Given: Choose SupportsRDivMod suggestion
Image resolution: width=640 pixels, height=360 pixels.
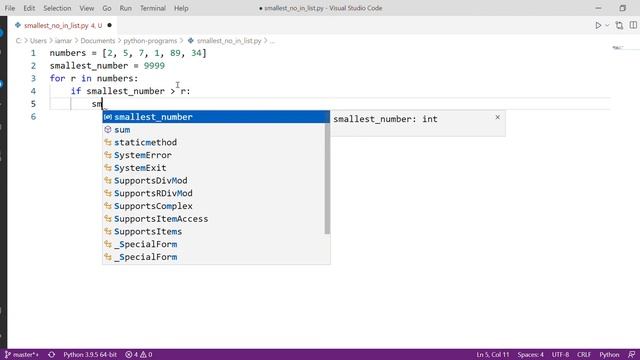Looking at the screenshot, I should (x=213, y=193).
